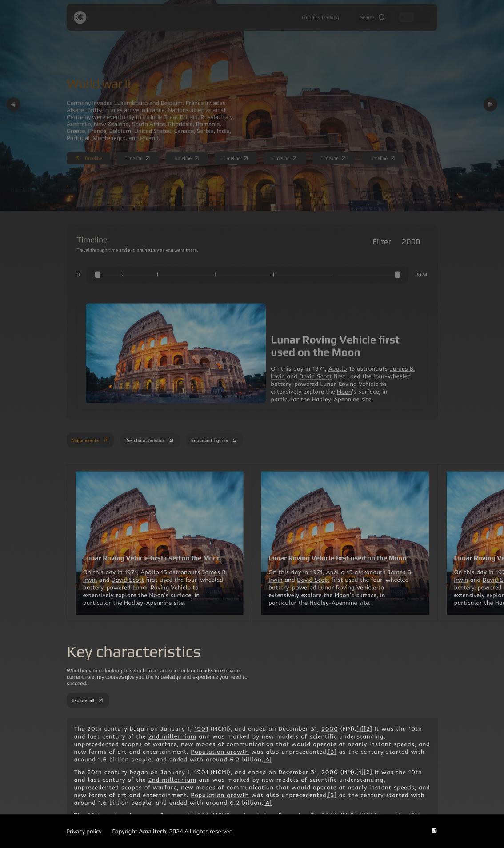Click the World war II hero title
Image resolution: width=504 pixels, height=848 pixels.
point(99,84)
